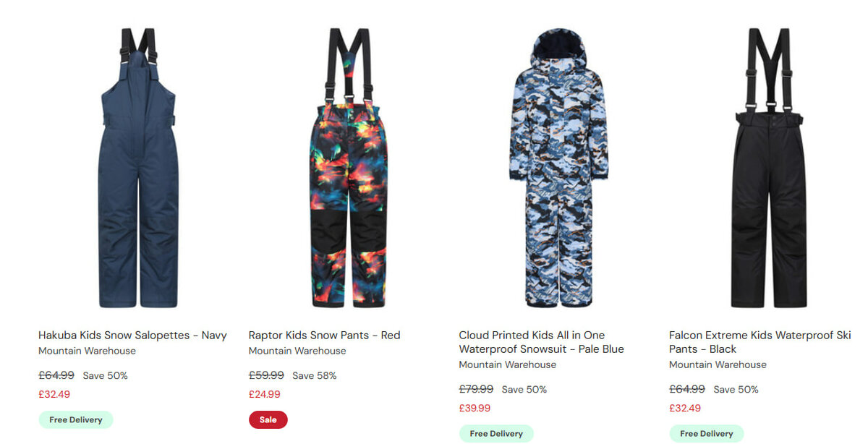
Task: Click the Mountain Warehouse brand under the Hakuba salopettes
Action: (x=87, y=351)
